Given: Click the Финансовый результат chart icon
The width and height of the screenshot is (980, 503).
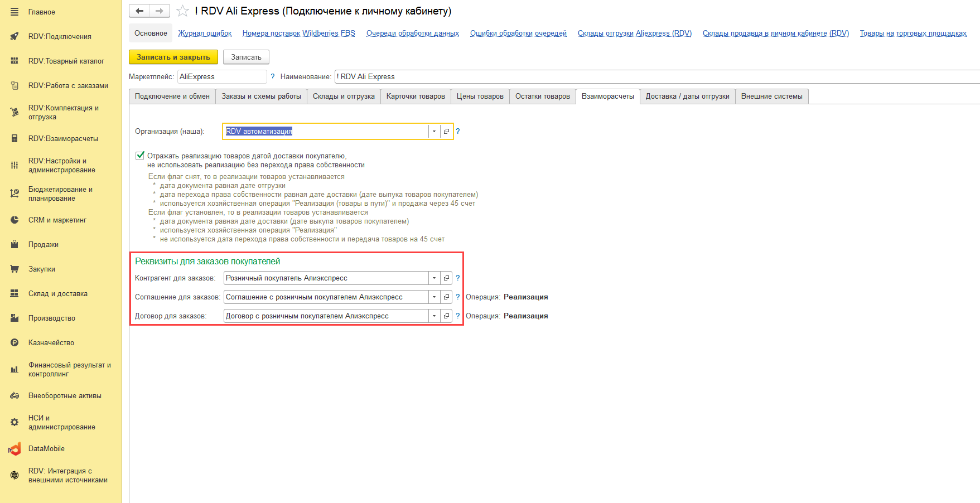Looking at the screenshot, I should click(x=15, y=369).
